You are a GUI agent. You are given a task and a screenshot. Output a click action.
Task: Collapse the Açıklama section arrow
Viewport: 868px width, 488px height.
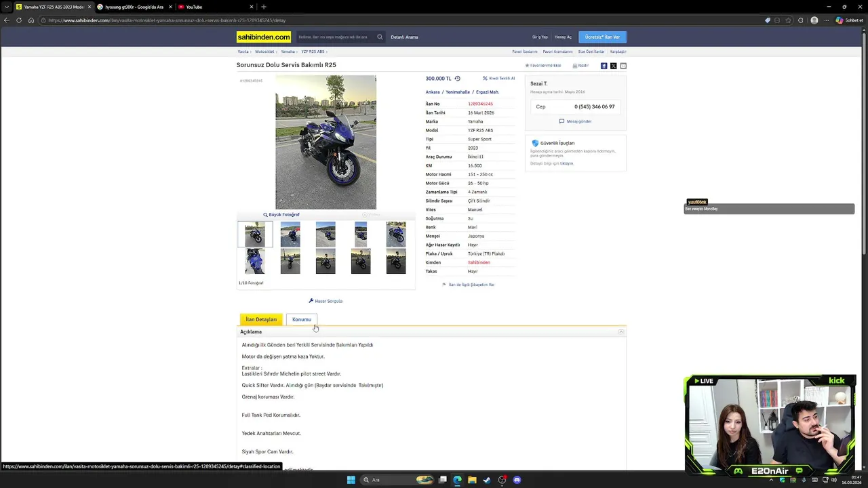(620, 331)
